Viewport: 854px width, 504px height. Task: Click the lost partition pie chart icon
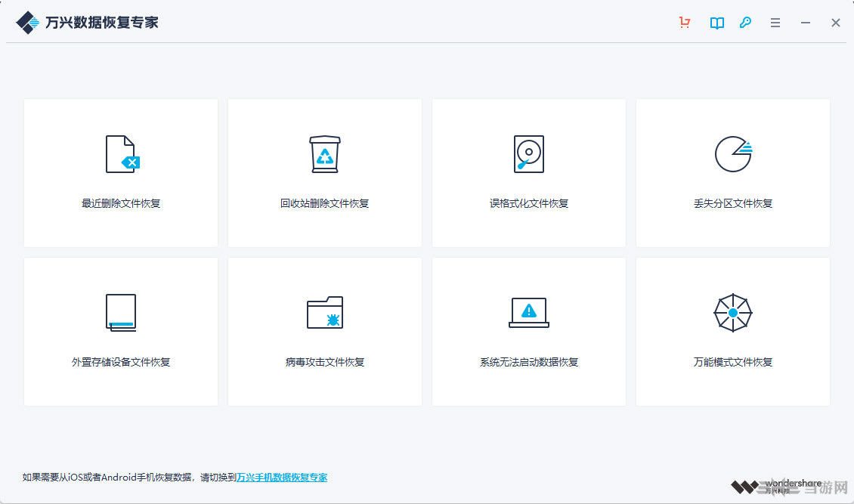[733, 154]
